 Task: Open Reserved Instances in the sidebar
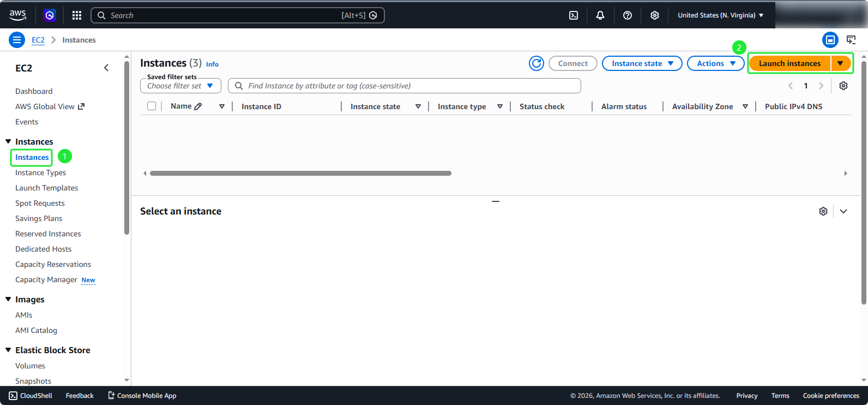tap(48, 234)
